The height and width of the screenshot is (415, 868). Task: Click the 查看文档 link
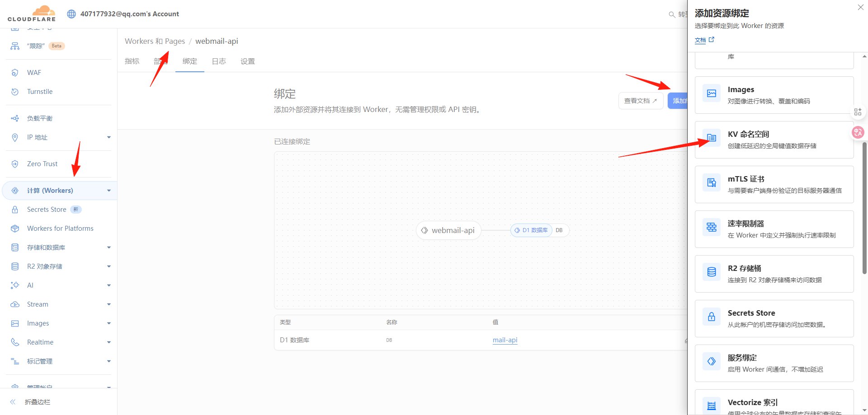pyautogui.click(x=640, y=100)
